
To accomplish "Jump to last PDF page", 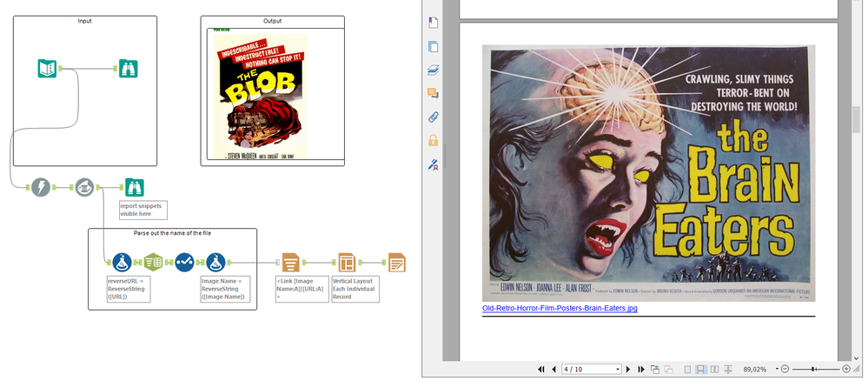I will (x=641, y=370).
